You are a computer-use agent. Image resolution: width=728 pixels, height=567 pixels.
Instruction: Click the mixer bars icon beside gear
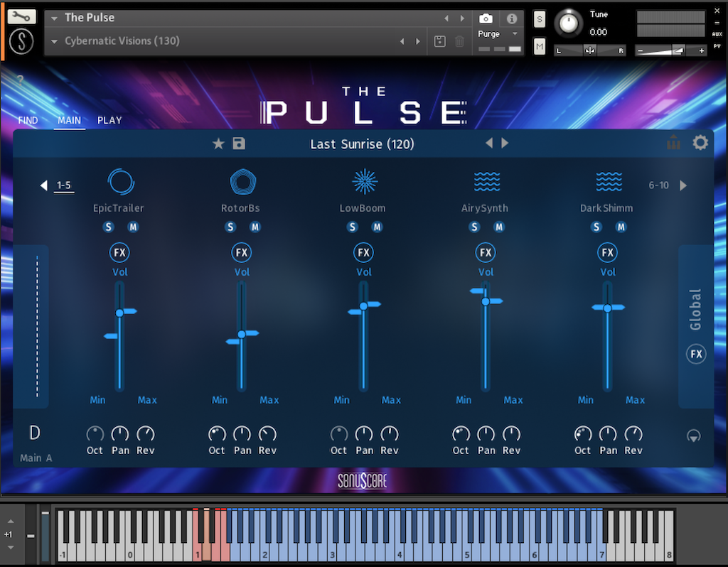pos(673,142)
